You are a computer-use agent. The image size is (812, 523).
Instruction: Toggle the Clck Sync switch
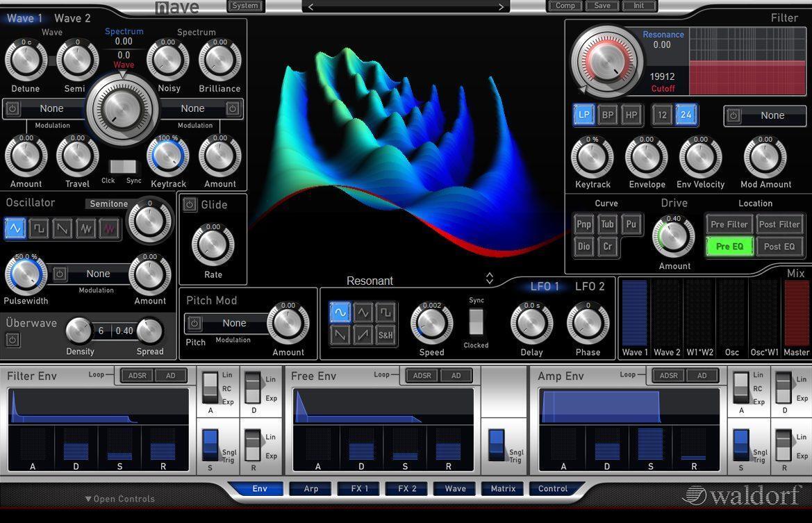[x=124, y=167]
